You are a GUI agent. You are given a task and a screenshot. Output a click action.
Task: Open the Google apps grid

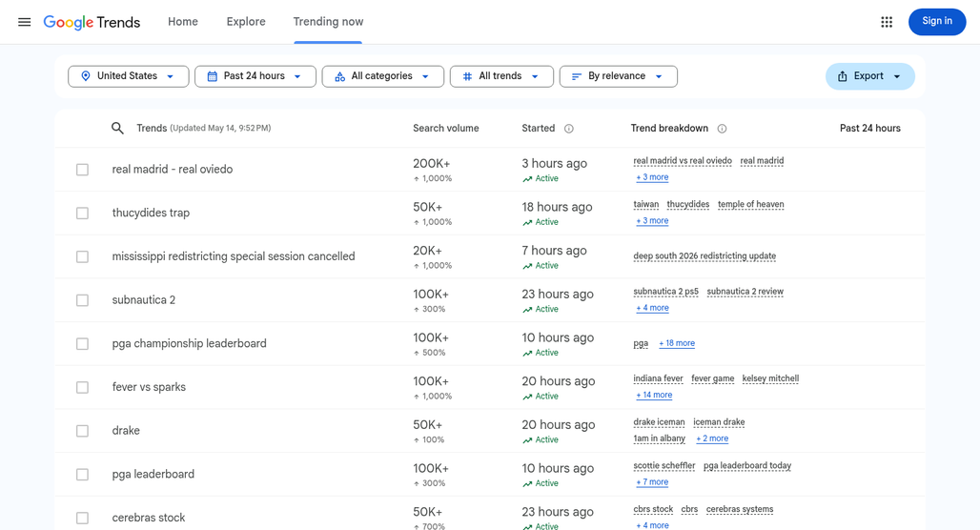click(x=887, y=22)
